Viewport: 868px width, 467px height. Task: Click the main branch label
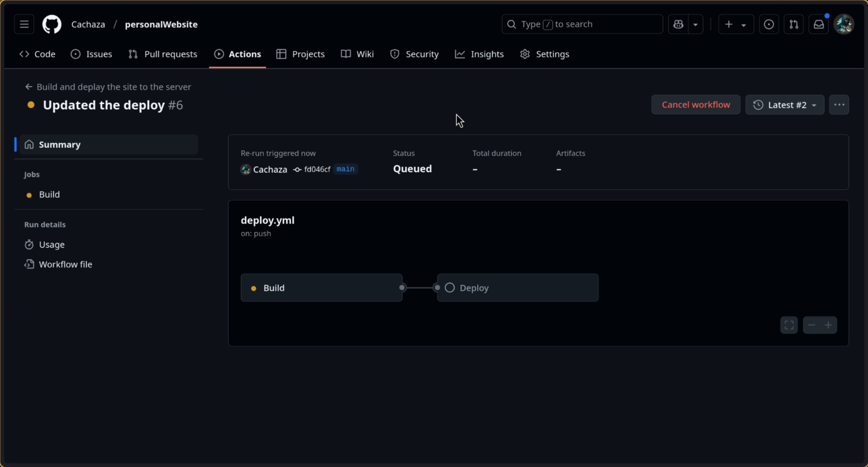tap(345, 169)
